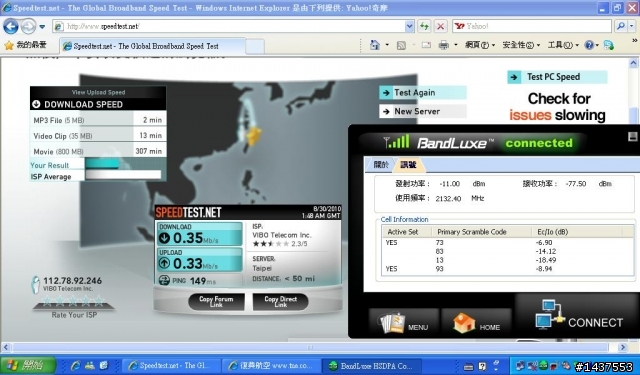Select the 訊號 tab in BandLuxe

point(408,164)
